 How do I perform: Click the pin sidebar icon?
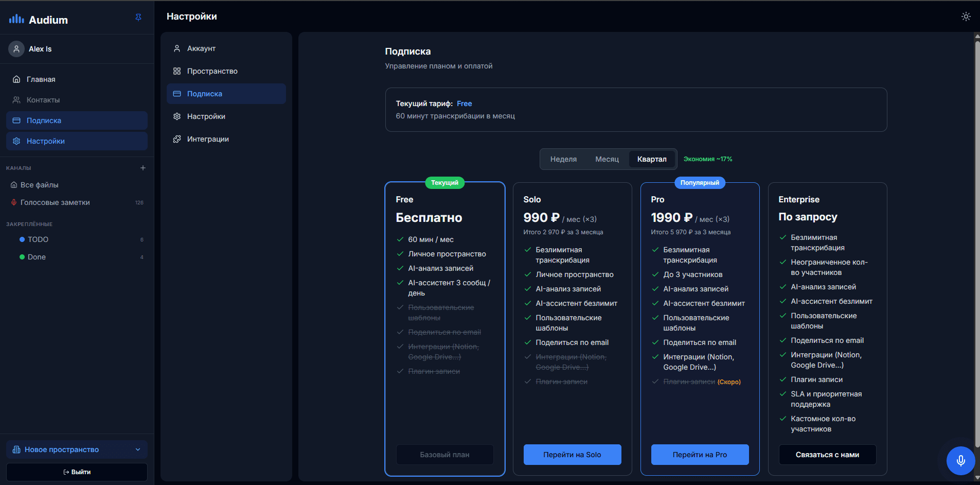(x=138, y=18)
